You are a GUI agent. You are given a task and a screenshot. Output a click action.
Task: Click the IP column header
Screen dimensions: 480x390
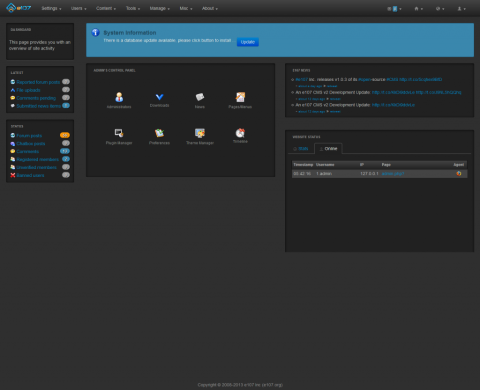coord(362,165)
